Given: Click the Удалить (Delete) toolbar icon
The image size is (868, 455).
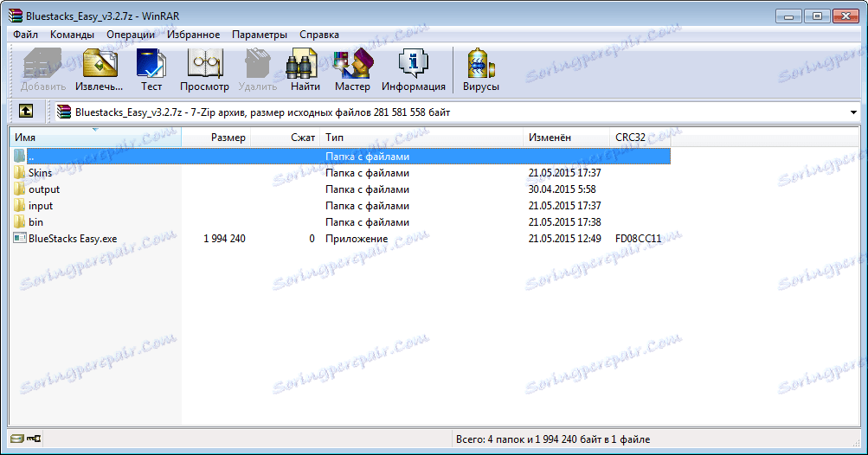Looking at the screenshot, I should 257,69.
